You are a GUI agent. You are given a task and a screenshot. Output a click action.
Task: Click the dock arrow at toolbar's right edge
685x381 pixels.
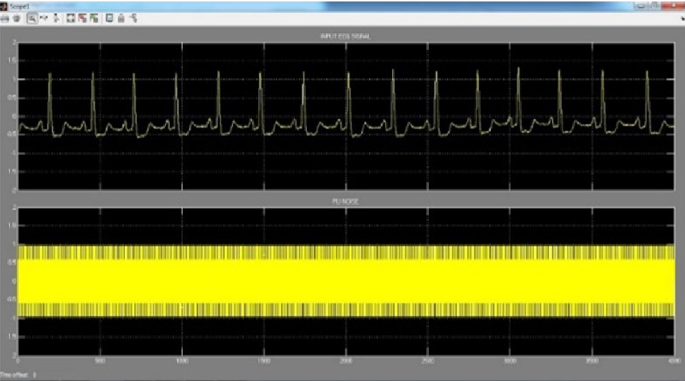[x=682, y=19]
